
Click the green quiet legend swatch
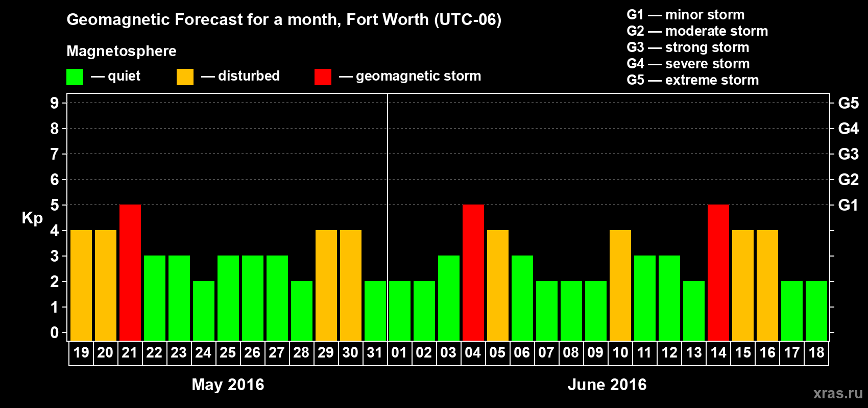pos(75,77)
